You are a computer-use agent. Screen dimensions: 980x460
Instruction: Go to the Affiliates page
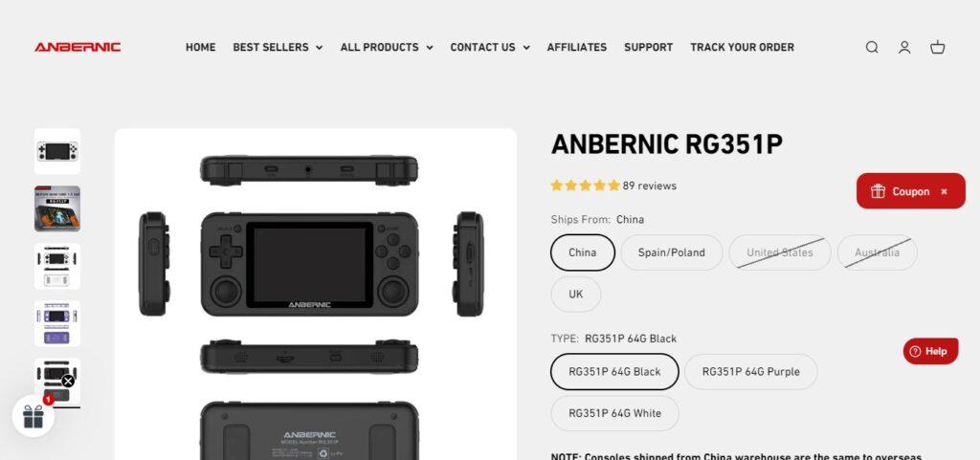[x=577, y=48]
